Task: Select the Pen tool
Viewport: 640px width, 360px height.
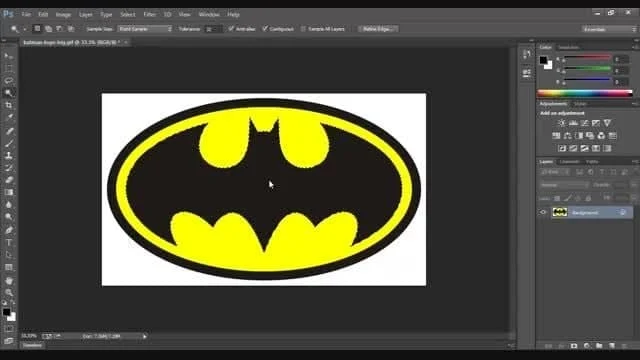Action: [x=9, y=230]
